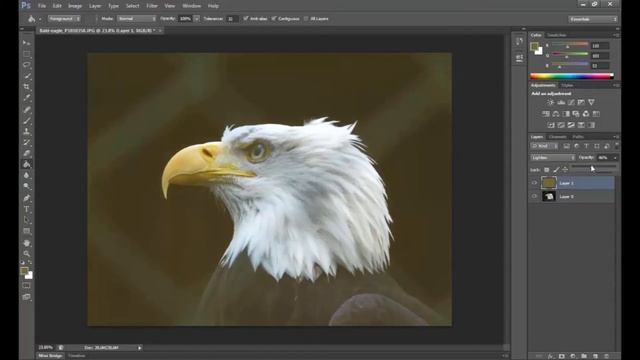Viewport: 640px width, 360px height.
Task: Toggle lock image pixels brush icon
Action: click(556, 169)
